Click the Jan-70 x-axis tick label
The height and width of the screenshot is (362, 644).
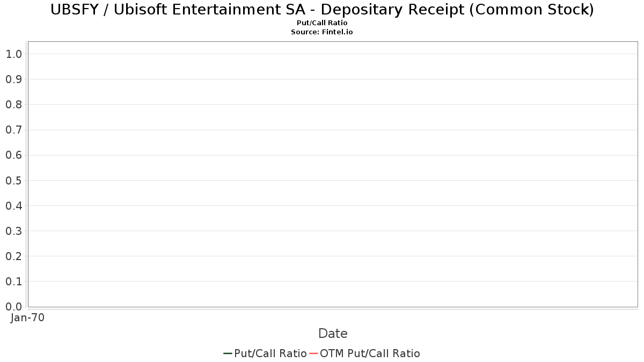[x=27, y=317]
